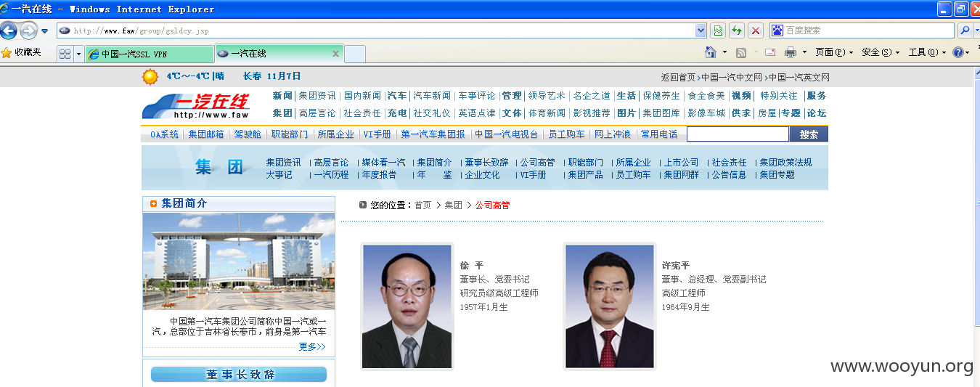Screen dimensions: 980x387
Task: Open the 论坛 navigation link
Action: coord(817,113)
